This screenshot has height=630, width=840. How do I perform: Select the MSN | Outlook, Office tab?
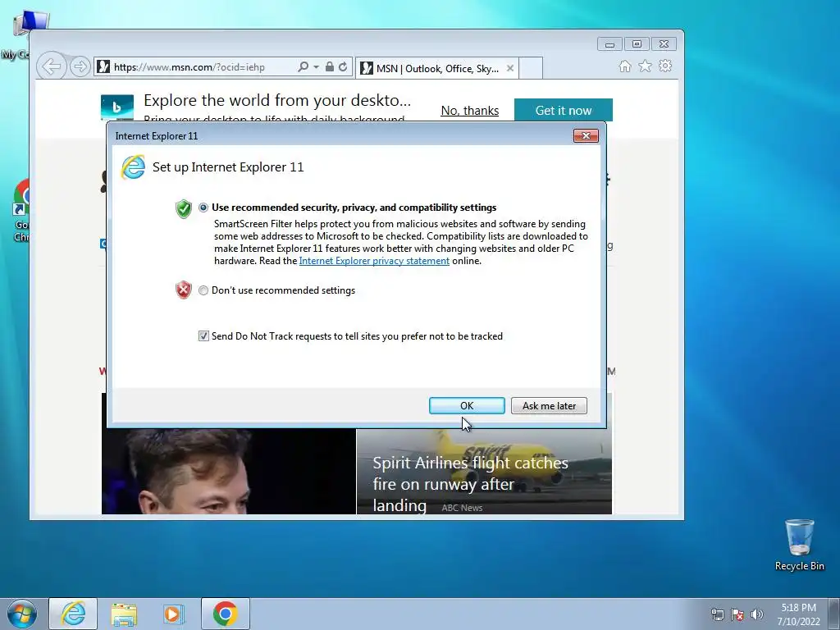tap(436, 68)
